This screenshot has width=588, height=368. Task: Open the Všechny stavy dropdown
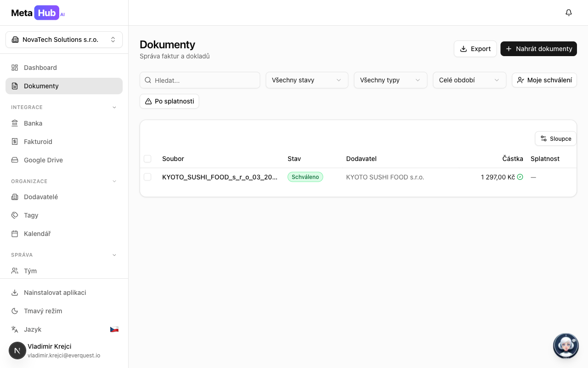(306, 80)
